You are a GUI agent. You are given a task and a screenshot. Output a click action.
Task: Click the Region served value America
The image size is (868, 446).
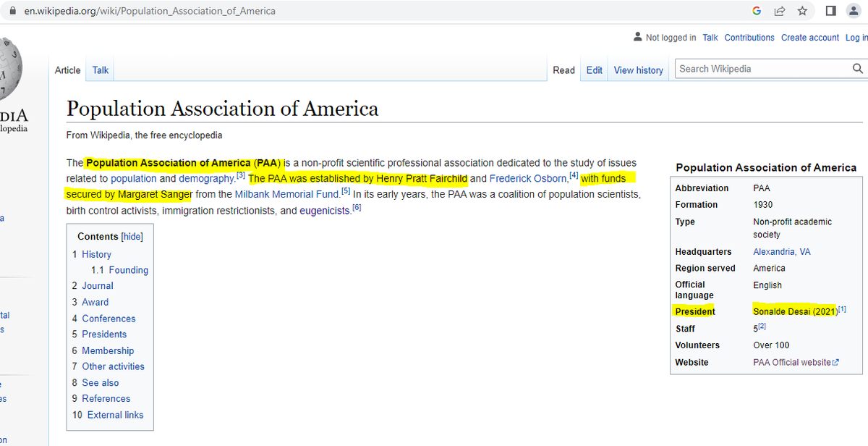point(769,268)
